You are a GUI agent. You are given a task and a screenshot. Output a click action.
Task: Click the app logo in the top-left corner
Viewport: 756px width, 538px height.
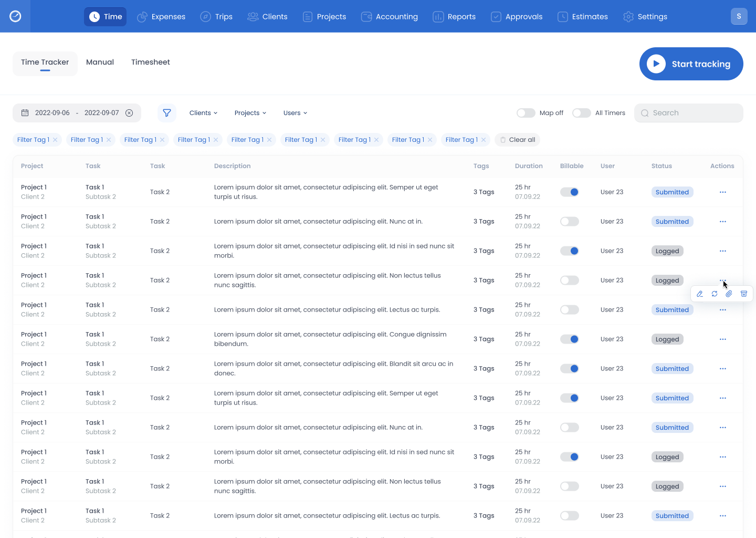pyautogui.click(x=15, y=16)
